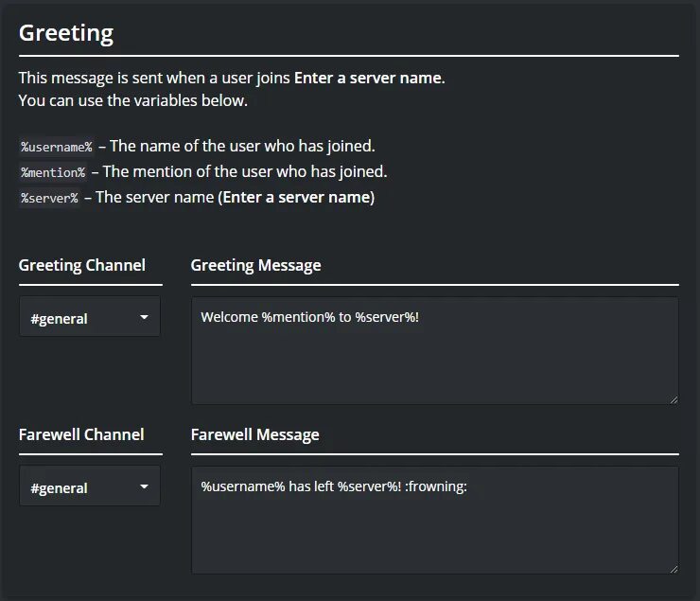
Task: Click the Greeting Channel dropdown arrow
Action: [x=144, y=318]
